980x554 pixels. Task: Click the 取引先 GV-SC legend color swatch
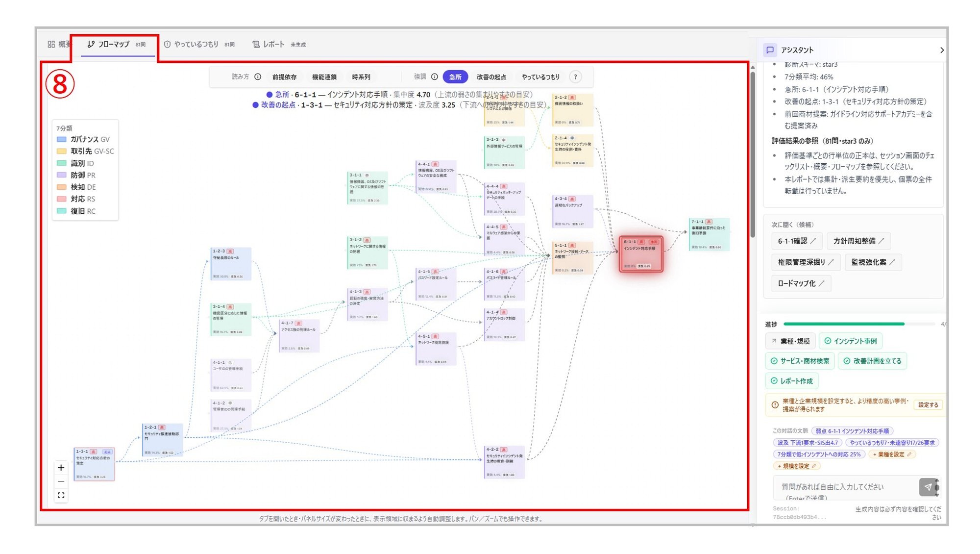click(62, 151)
